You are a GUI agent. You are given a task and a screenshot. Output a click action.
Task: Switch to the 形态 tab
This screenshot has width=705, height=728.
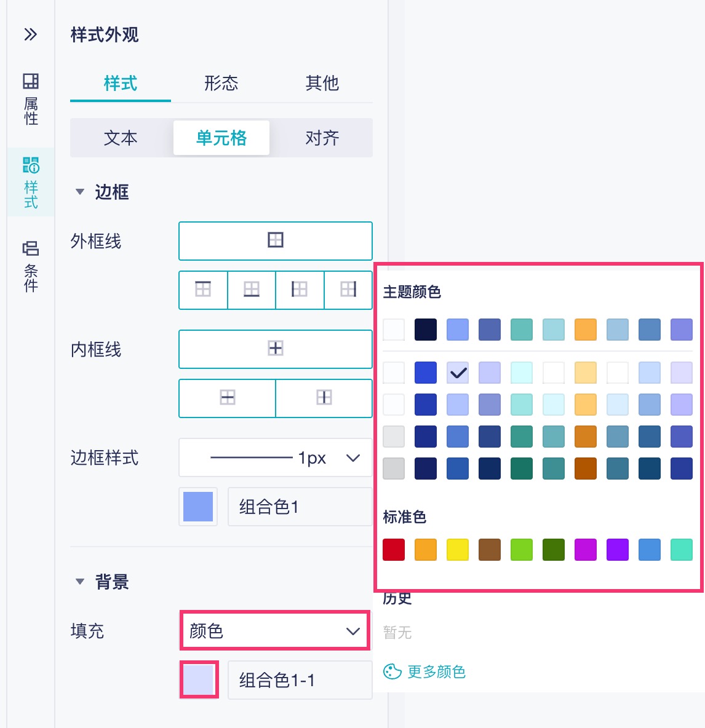221,83
